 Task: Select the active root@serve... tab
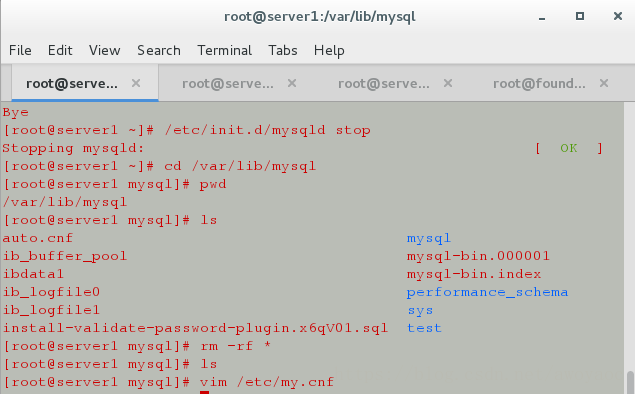tap(72, 83)
